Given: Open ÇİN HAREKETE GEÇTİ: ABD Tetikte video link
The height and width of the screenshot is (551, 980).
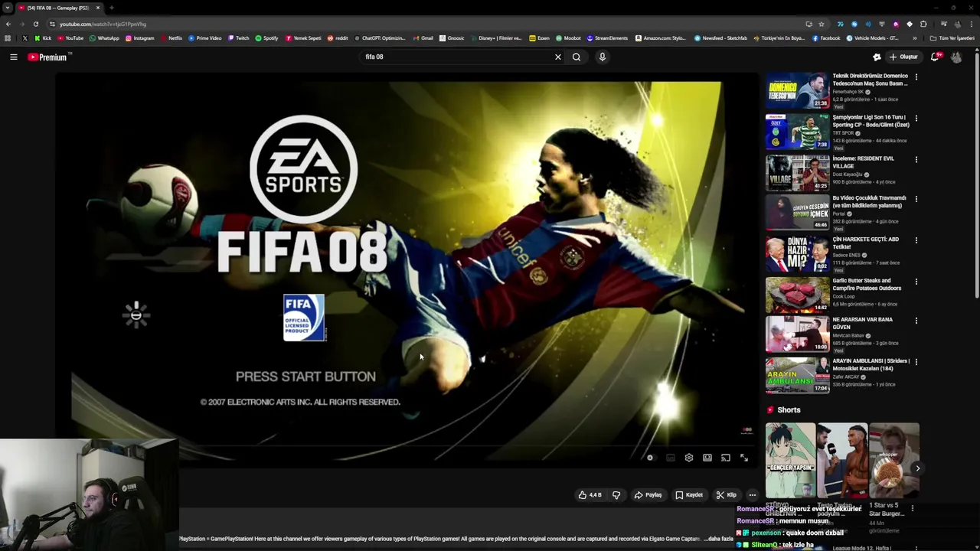Looking at the screenshot, I should 865,243.
